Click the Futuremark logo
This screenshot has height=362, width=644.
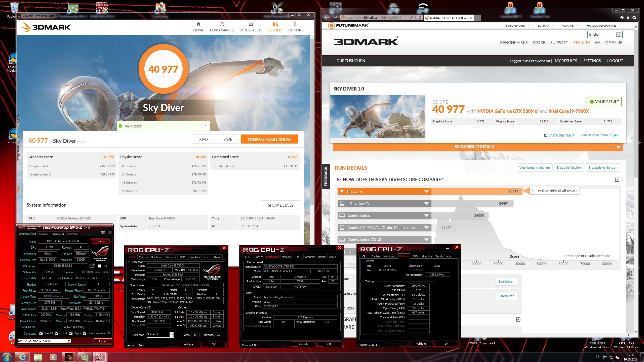(348, 25)
